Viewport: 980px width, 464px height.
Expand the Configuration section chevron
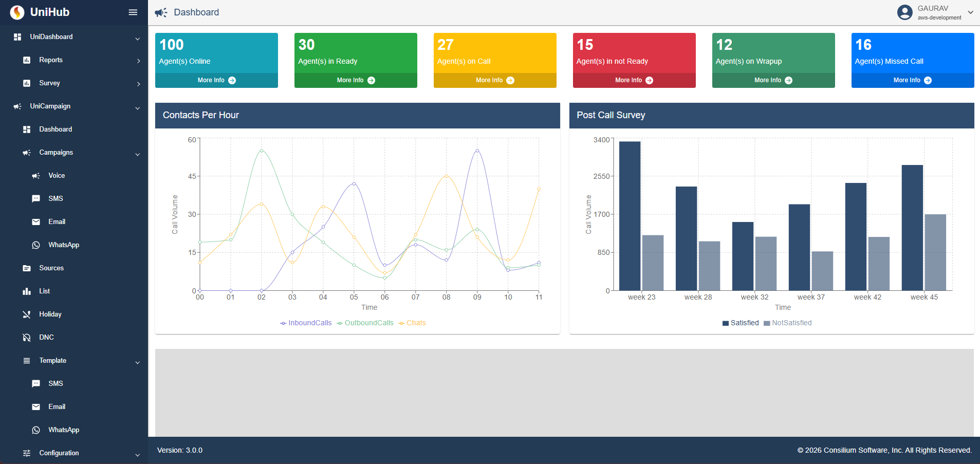point(137,455)
